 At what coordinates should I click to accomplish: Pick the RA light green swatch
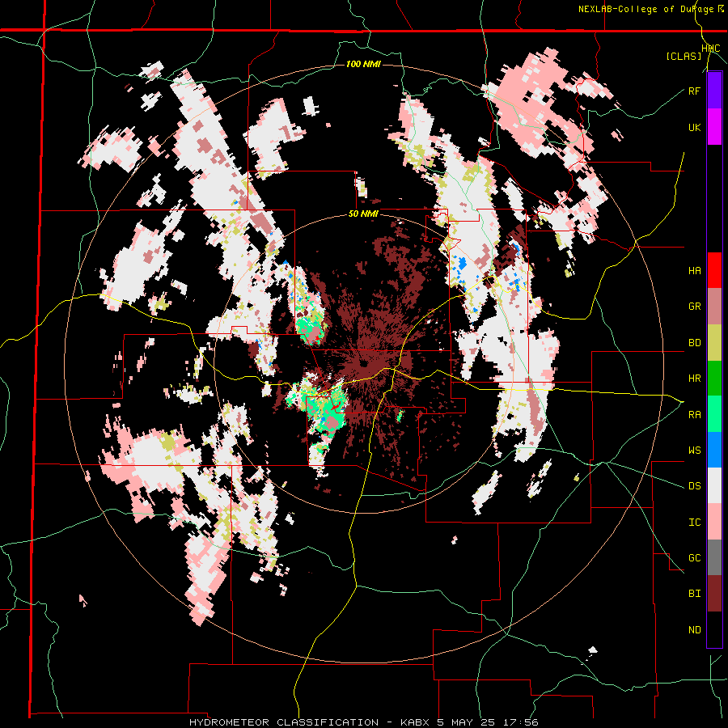714,414
